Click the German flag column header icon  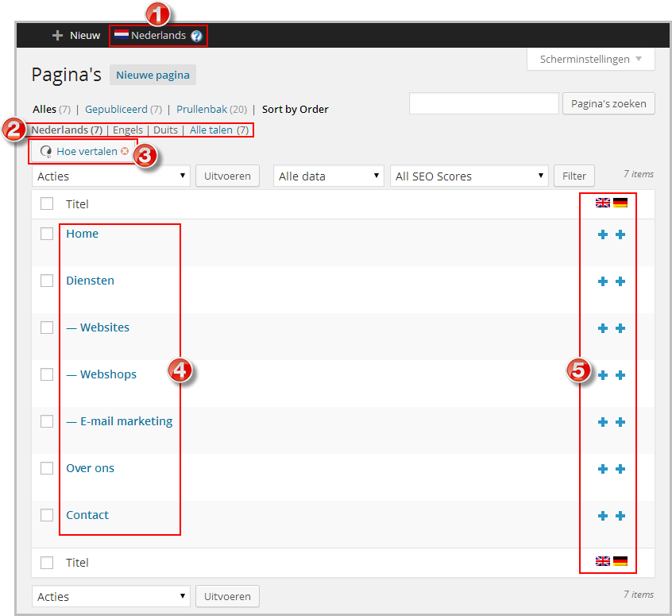620,203
